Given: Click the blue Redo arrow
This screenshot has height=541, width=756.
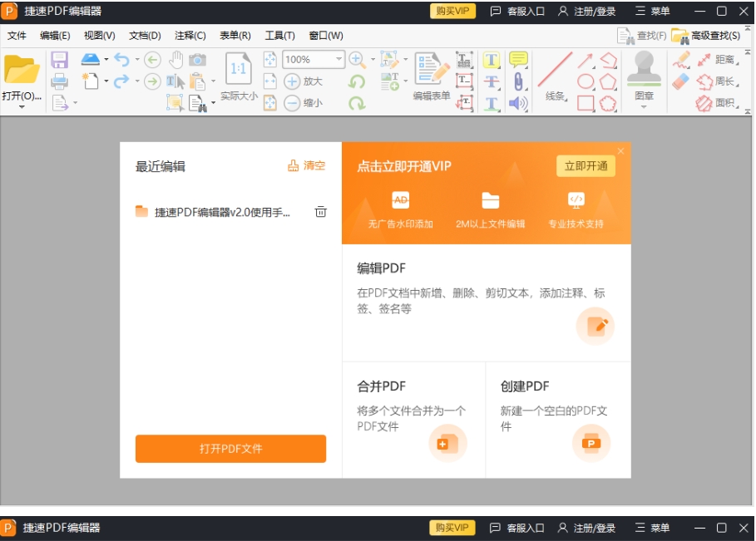Looking at the screenshot, I should click(121, 81).
